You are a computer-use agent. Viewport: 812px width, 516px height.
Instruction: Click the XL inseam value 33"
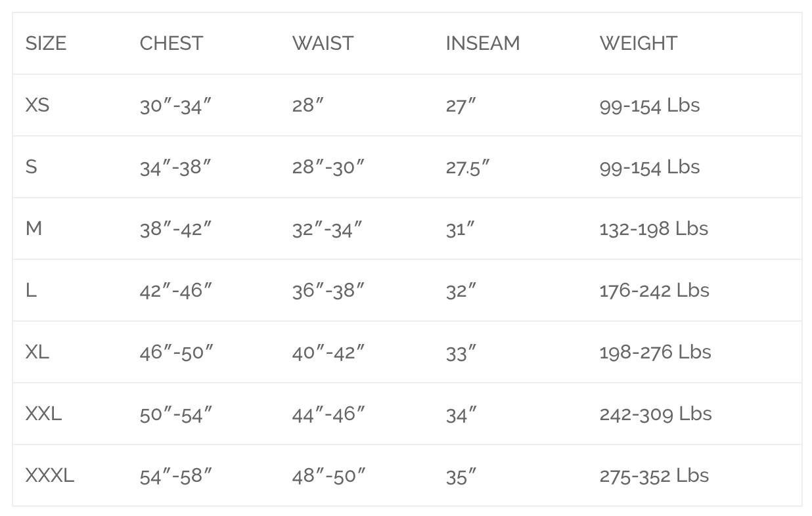(x=461, y=352)
